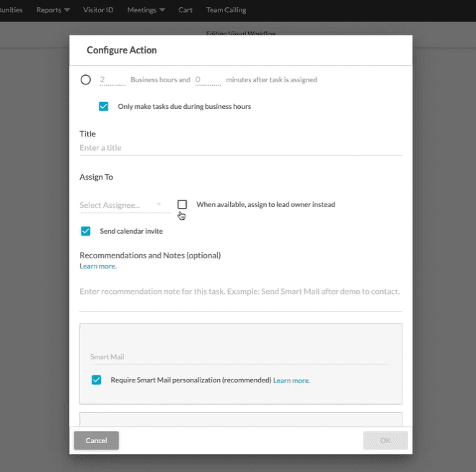
Task: Click the minutes number field
Action: (x=207, y=80)
